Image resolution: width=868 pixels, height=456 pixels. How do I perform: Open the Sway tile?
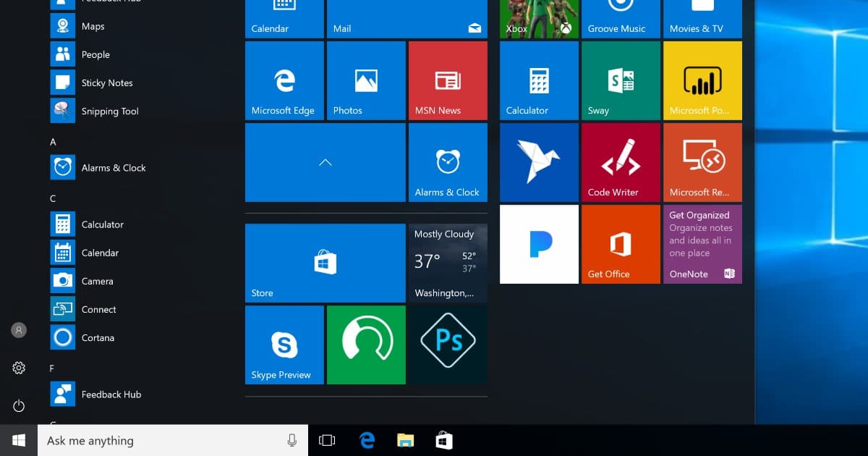pos(621,80)
